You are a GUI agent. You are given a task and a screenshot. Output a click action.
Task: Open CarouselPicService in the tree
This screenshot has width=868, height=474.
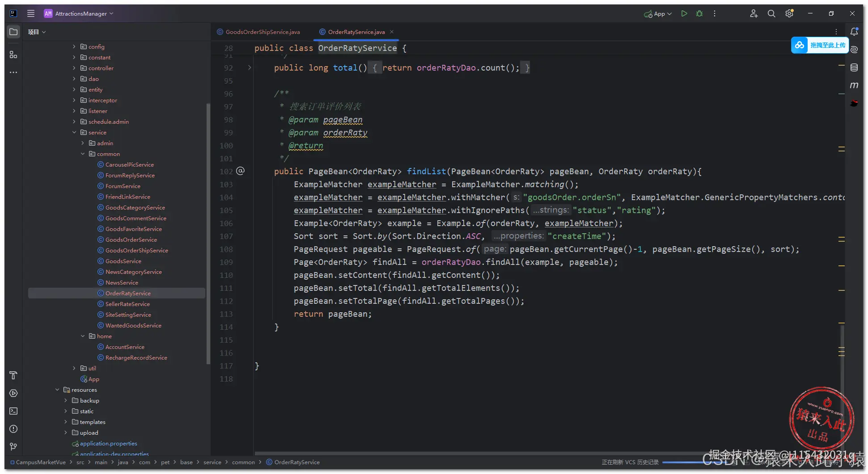129,164
